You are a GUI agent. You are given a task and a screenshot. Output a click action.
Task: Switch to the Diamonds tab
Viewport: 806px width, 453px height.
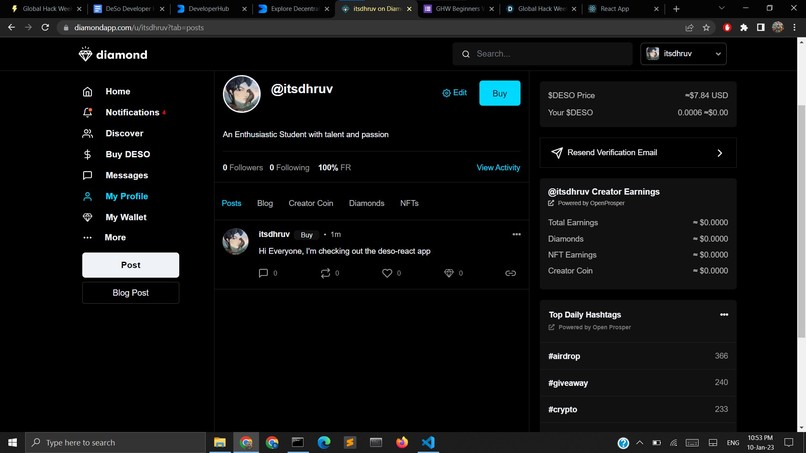[x=367, y=203]
